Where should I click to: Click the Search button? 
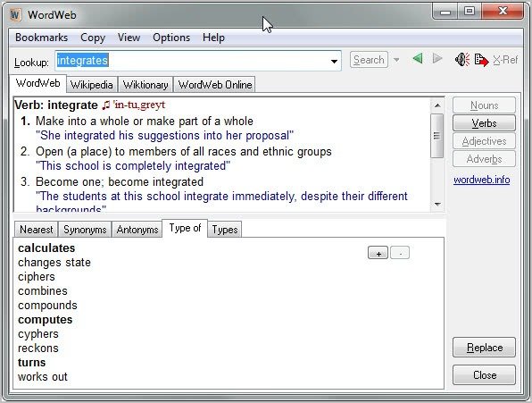tap(369, 60)
